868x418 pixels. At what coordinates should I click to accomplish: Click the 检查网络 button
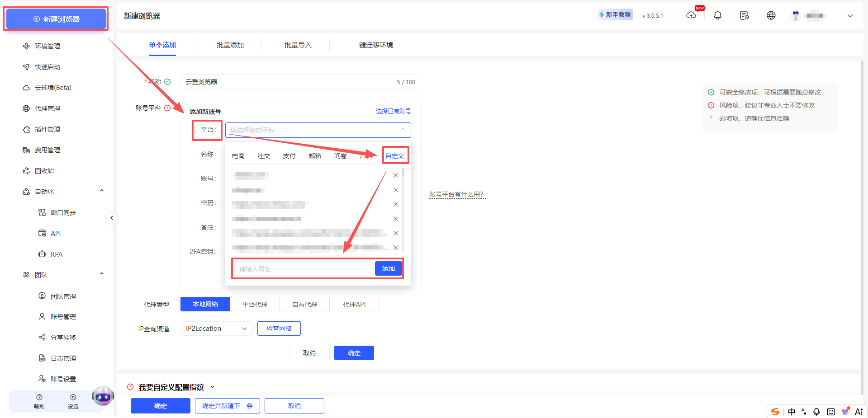tap(279, 328)
